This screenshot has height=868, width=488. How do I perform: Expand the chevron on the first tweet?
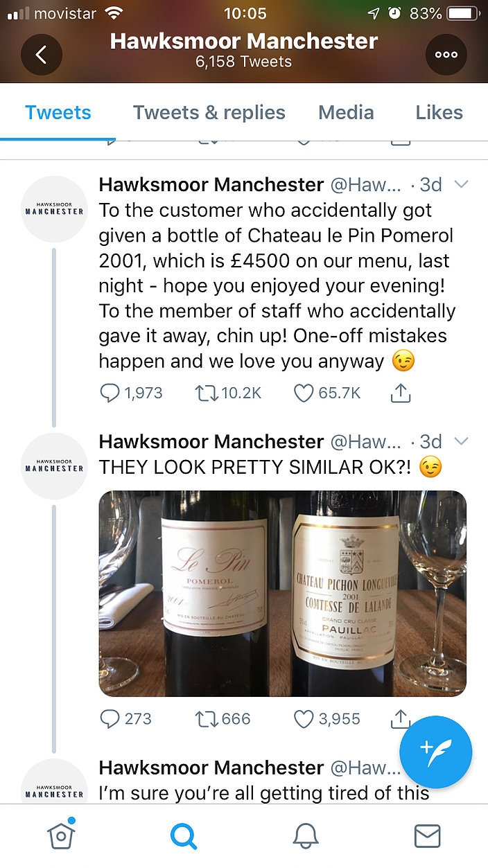tap(460, 185)
